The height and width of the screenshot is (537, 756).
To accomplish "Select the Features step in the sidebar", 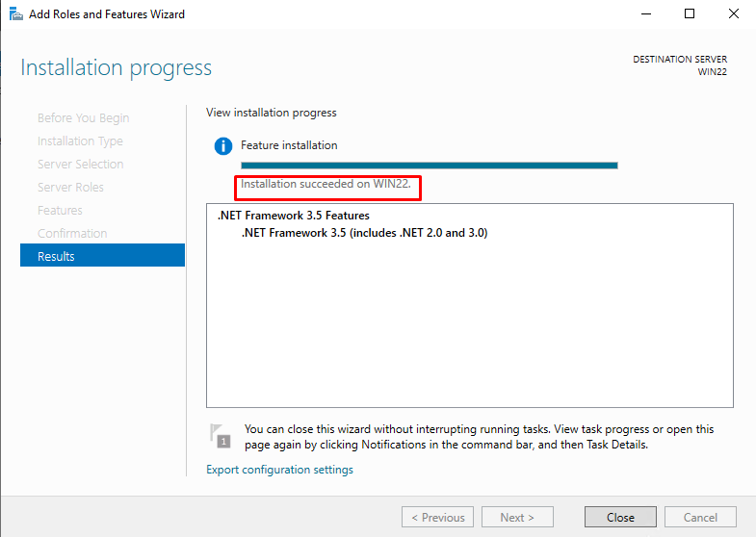I will click(60, 211).
